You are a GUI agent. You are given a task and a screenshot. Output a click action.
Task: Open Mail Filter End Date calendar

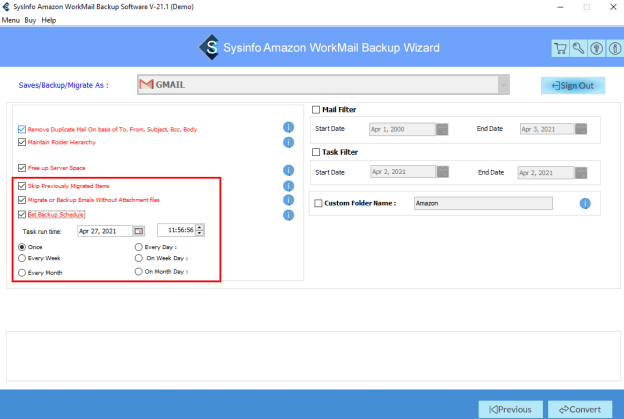click(x=581, y=129)
